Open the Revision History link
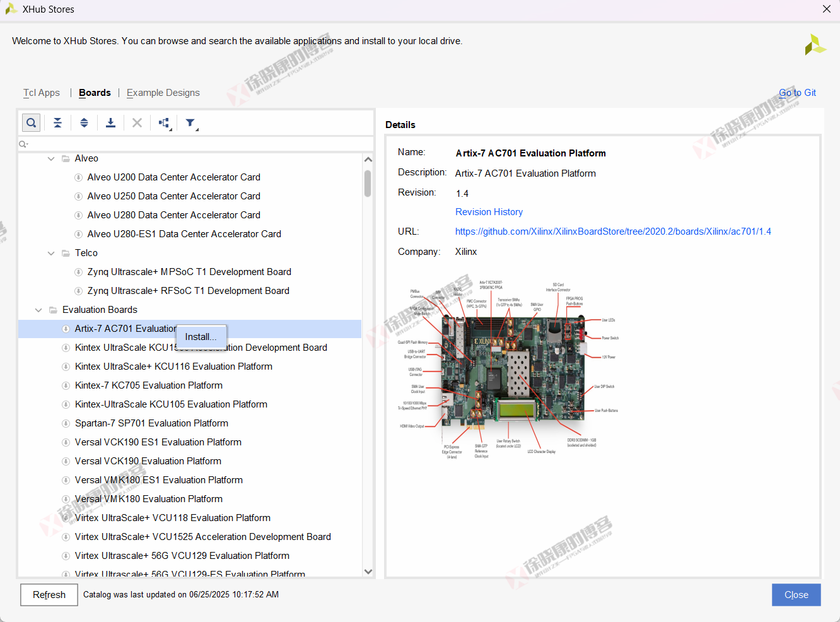The height and width of the screenshot is (622, 840). (x=489, y=212)
